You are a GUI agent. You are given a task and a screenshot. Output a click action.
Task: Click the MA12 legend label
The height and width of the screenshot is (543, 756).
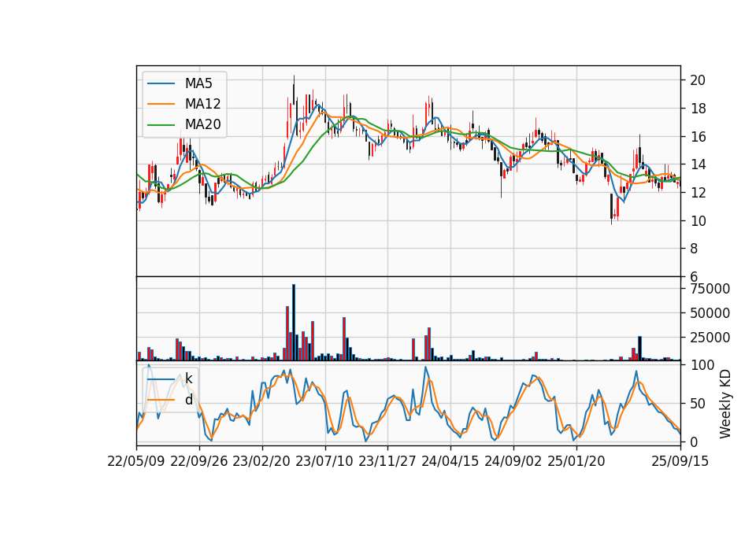point(202,104)
